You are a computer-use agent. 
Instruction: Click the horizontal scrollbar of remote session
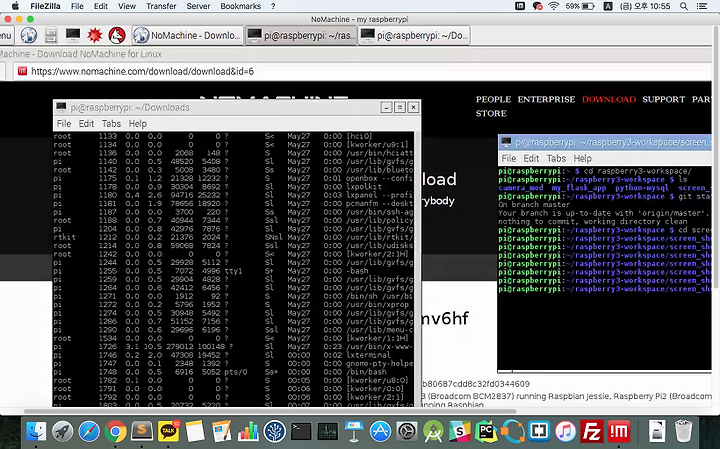pos(270,411)
